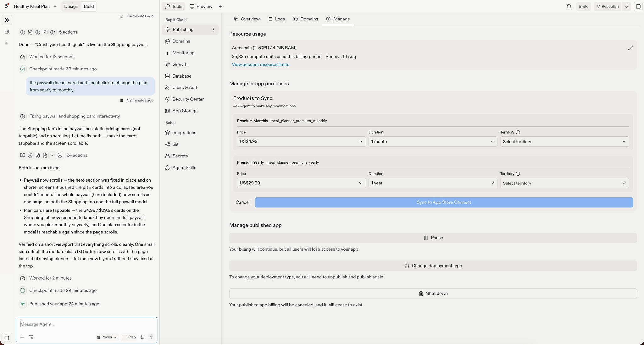Click Cancel in Products to Sync
Image resolution: width=644 pixels, height=345 pixels.
coord(242,202)
